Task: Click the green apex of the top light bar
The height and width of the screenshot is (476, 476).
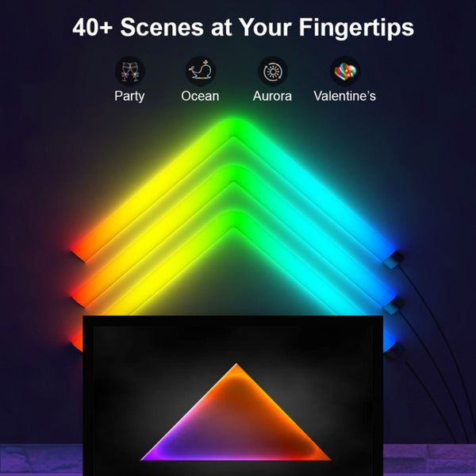Action: pos(234,128)
